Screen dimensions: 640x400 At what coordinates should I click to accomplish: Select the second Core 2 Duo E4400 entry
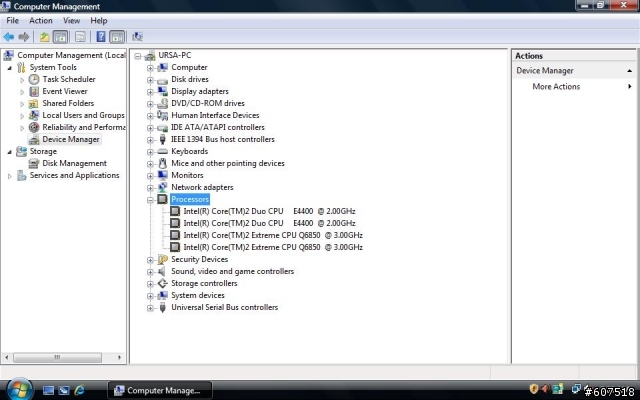tap(269, 223)
